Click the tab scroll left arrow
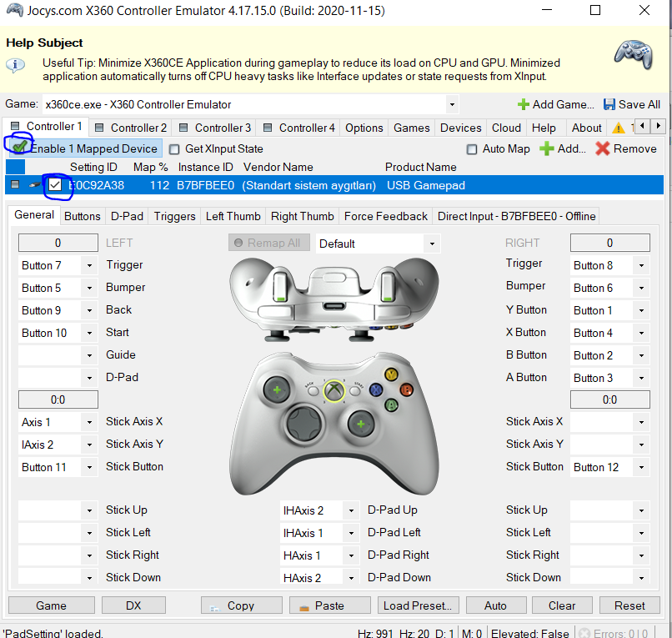 coord(642,126)
